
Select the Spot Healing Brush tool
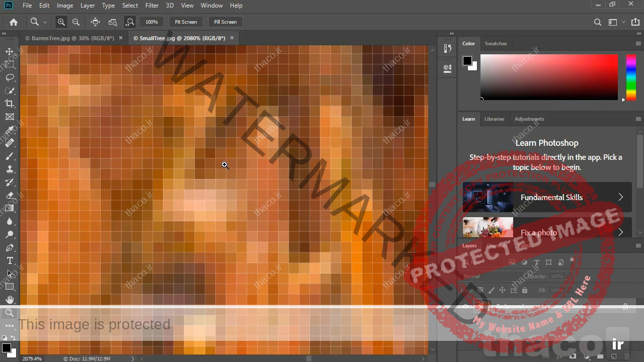(x=10, y=143)
